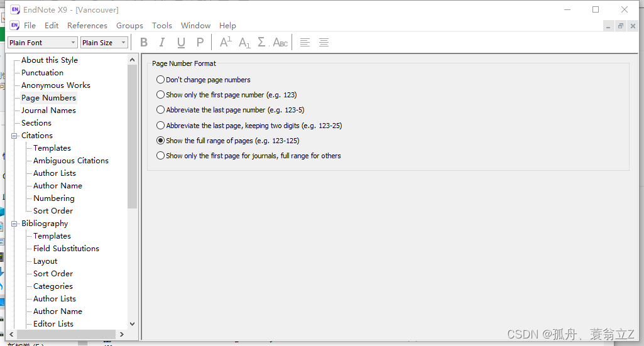
Task: Apply Underline formatting from the toolbar
Action: tap(181, 42)
